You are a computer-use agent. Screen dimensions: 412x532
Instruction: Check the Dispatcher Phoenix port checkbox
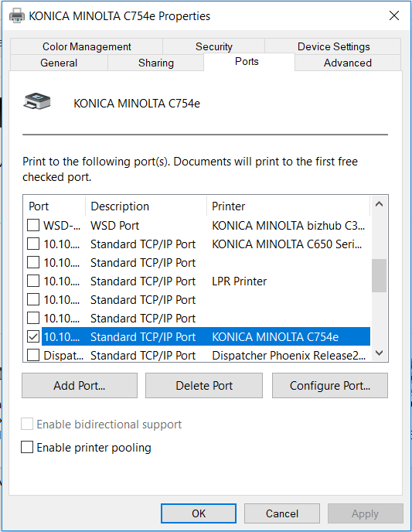(x=33, y=355)
